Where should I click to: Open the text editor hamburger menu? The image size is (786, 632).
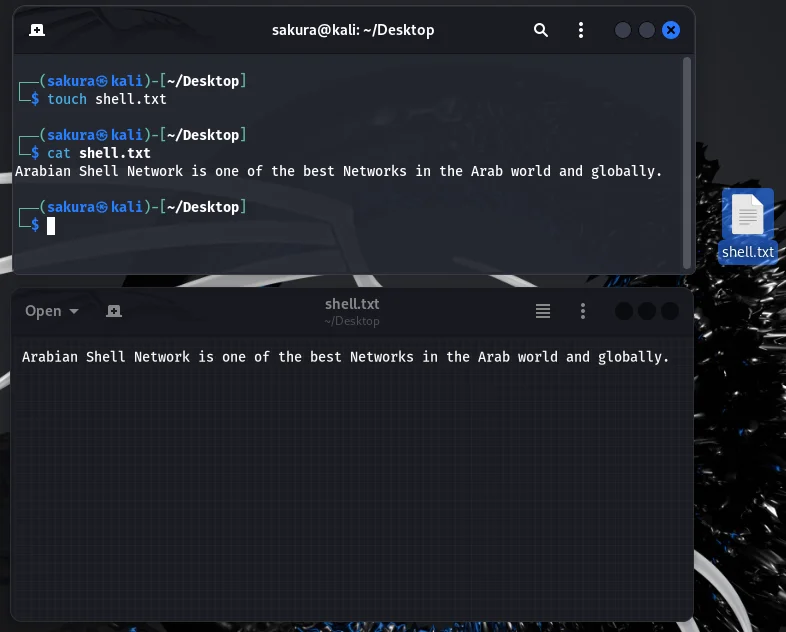(543, 311)
